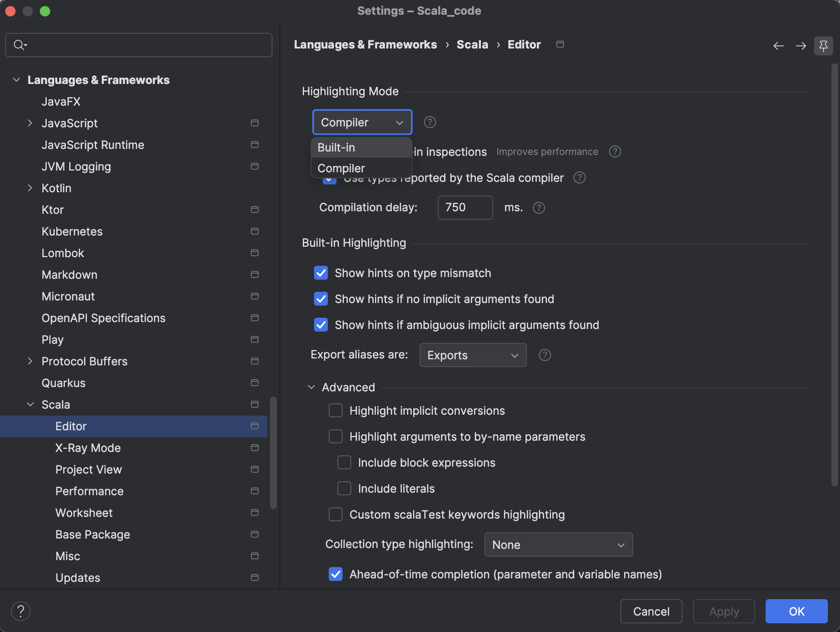Screen dimensions: 840x632
Task: Click project icon on Kubernetes row
Action: pyautogui.click(x=255, y=231)
